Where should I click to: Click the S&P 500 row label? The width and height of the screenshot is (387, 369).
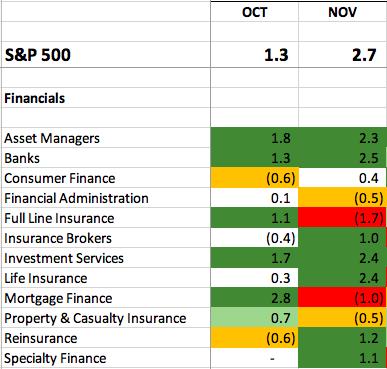click(x=38, y=55)
